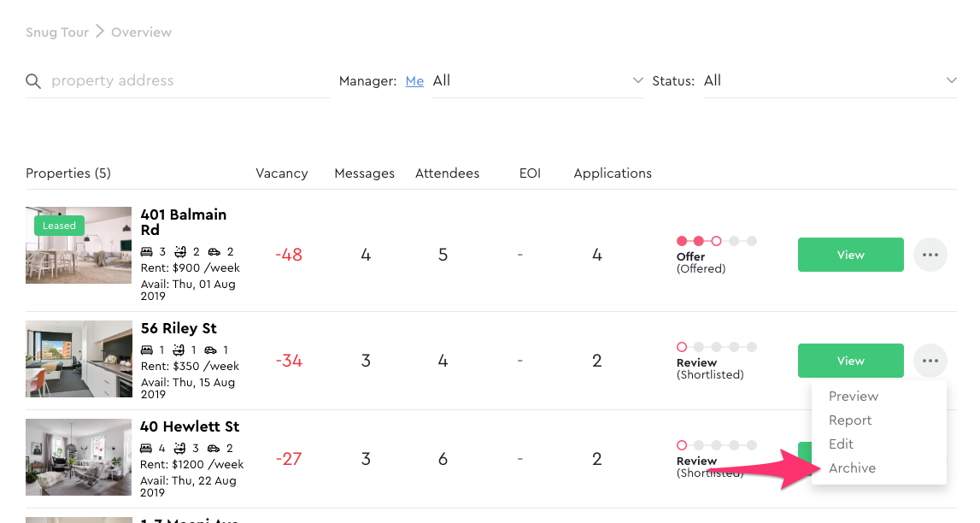Click bedroom icon of 56 Riley St
Viewport: 980px width, 523px height.
(147, 350)
